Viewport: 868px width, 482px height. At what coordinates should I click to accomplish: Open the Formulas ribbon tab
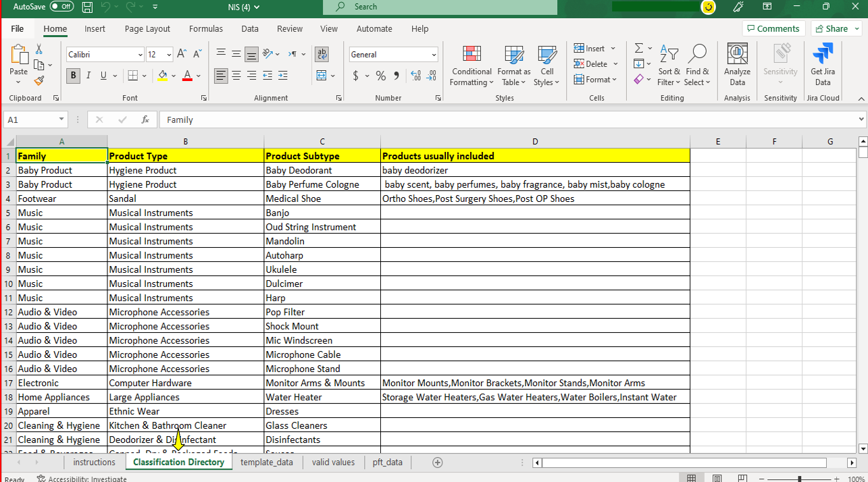coord(206,29)
